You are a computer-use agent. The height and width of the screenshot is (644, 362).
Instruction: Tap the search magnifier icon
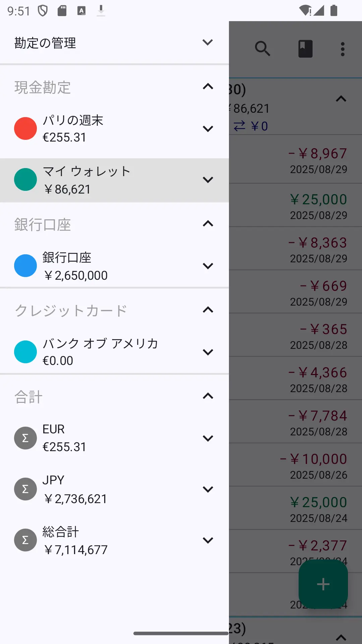tap(262, 49)
